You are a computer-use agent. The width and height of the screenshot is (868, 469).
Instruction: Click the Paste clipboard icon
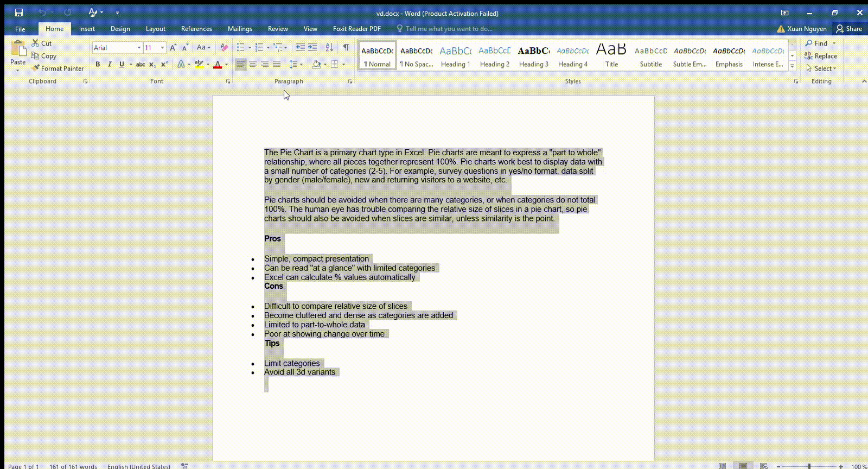(x=18, y=49)
